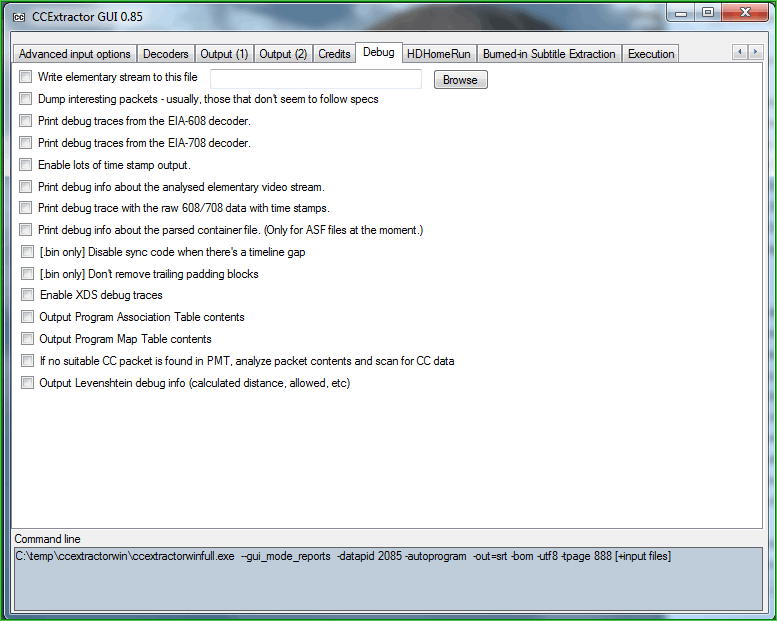Viewport: 777px width, 621px height.
Task: Click the elementary stream file path field
Action: (x=315, y=79)
